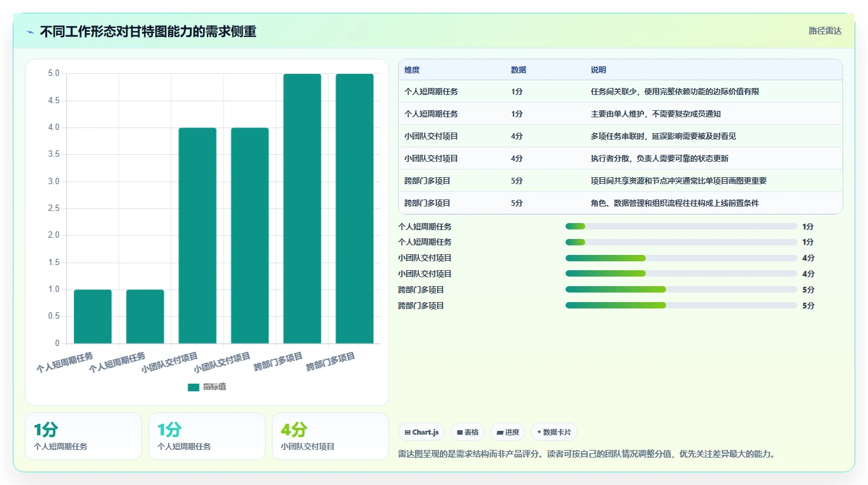Select the footer note starting 雷达图呈现的是需求结构
The width and height of the screenshot is (868, 485).
coord(586,454)
